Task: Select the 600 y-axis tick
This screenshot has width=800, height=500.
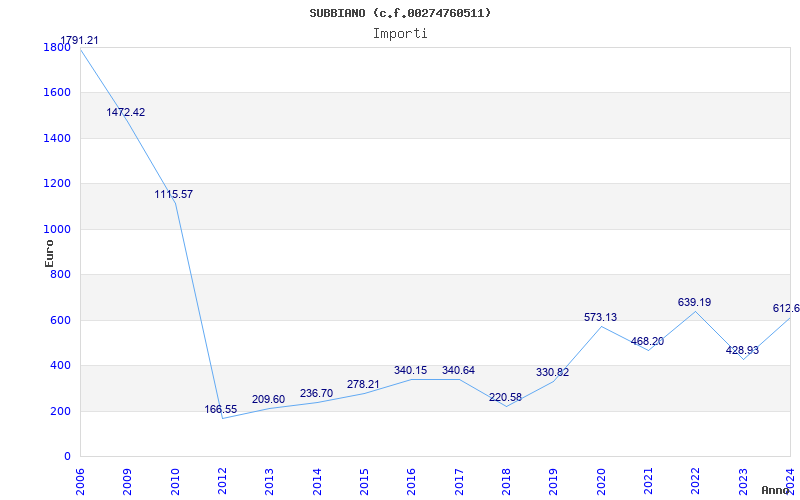Action: 61,320
